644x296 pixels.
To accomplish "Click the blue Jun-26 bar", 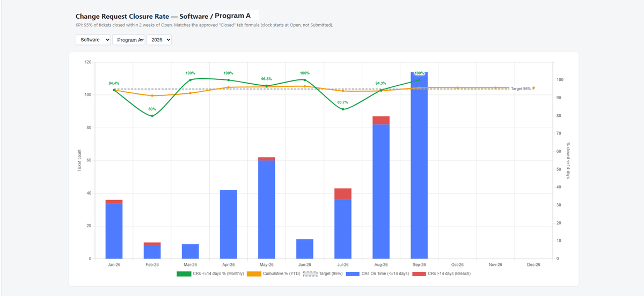I will (x=305, y=249).
